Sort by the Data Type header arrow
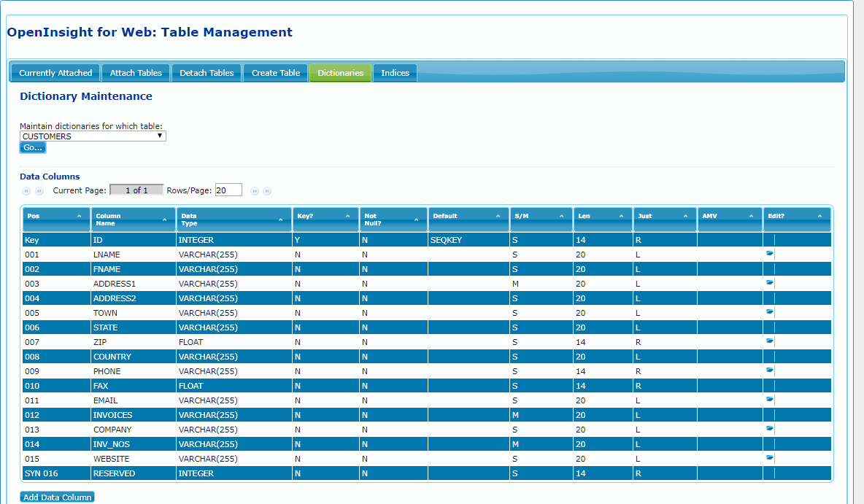The width and height of the screenshot is (864, 504). pos(280,220)
